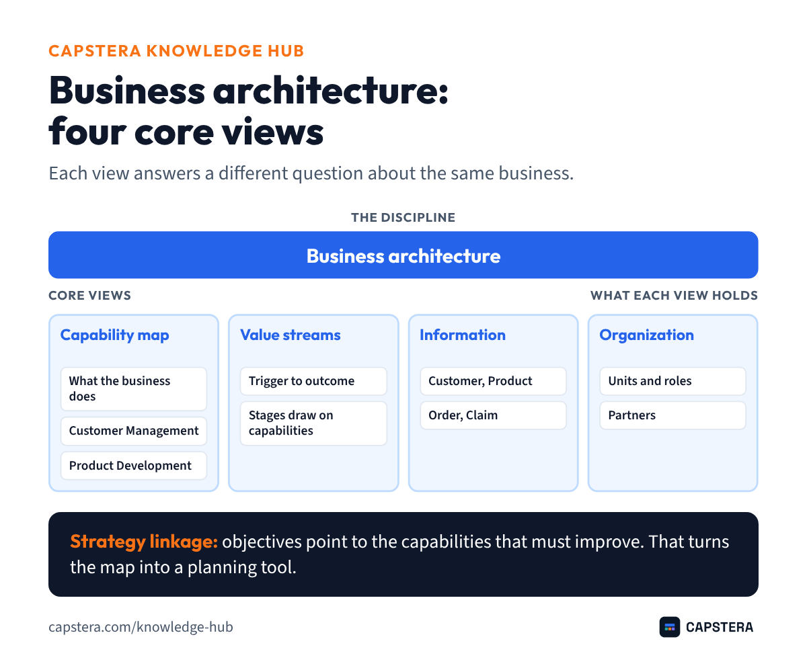Click the Capstera logo icon

point(670,627)
